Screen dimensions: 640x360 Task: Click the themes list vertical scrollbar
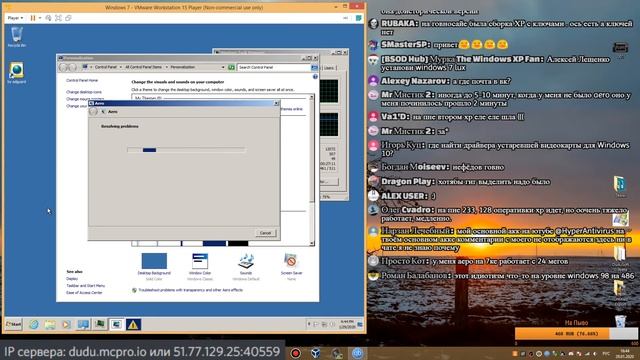point(312,170)
